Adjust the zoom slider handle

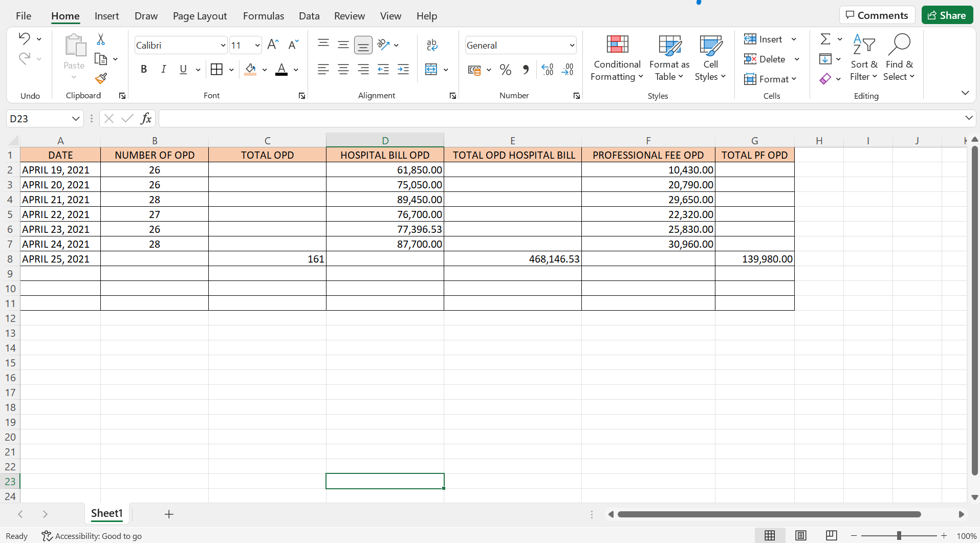(899, 536)
